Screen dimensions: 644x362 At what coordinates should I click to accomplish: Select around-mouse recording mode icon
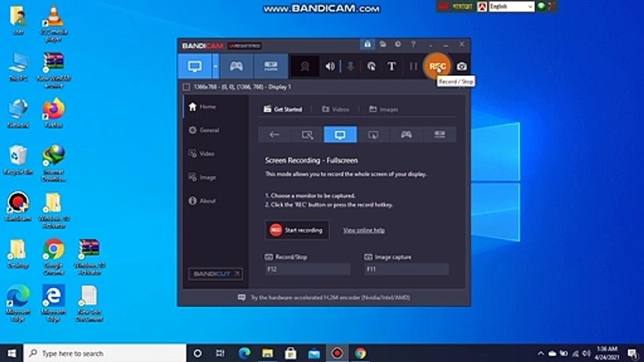point(373,135)
